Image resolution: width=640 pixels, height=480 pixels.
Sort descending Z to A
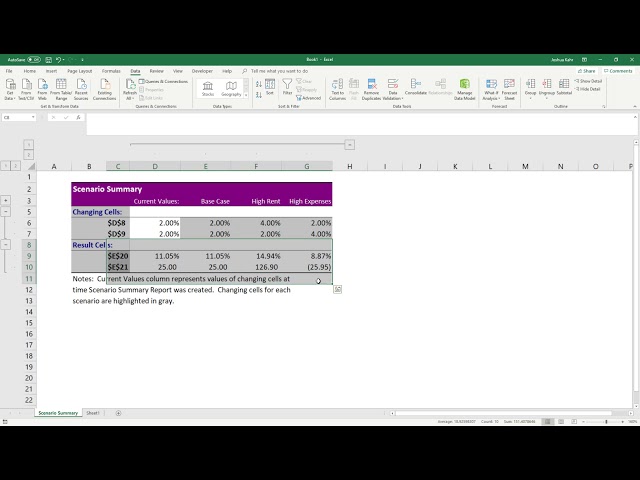pyautogui.click(x=259, y=95)
